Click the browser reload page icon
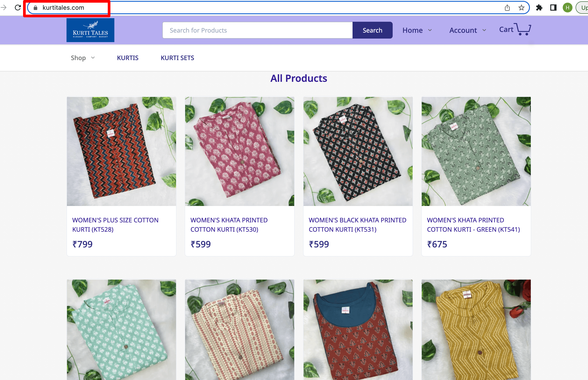The image size is (588, 380). (18, 7)
